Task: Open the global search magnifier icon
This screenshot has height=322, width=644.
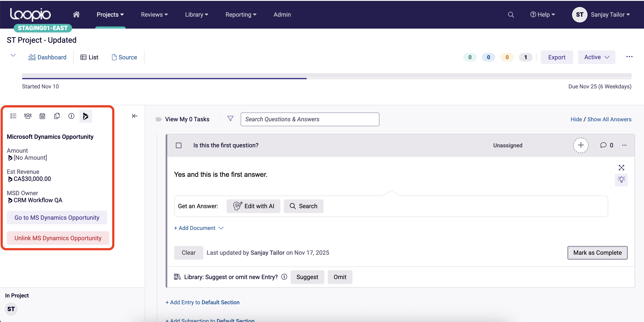Action: click(x=511, y=14)
